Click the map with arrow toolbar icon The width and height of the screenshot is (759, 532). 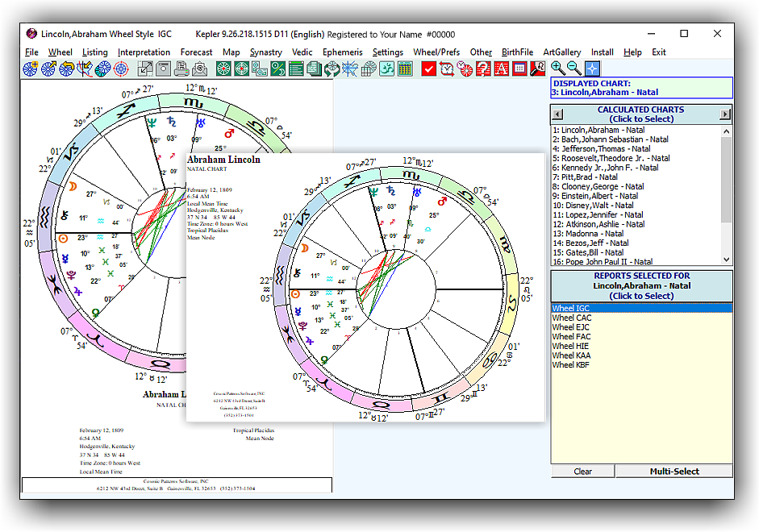(x=85, y=69)
